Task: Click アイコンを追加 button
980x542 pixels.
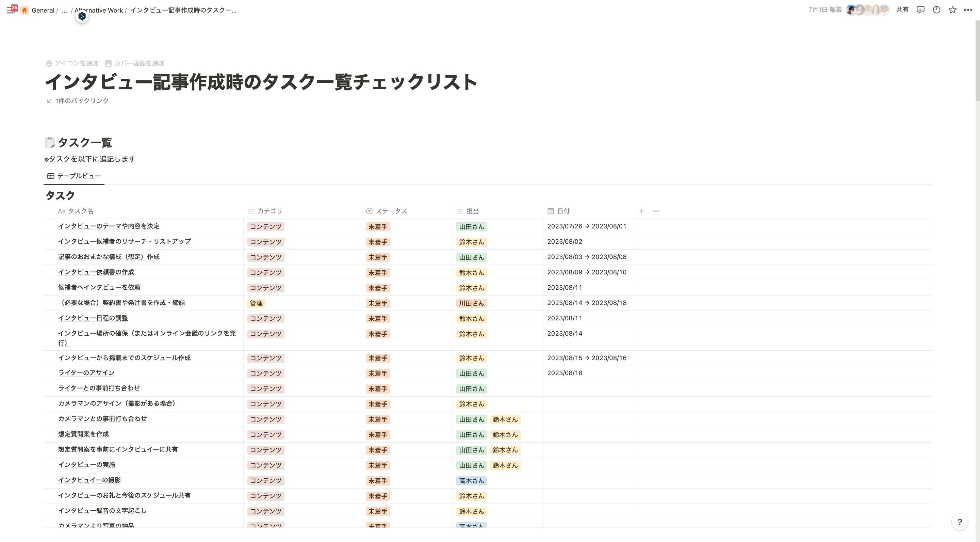Action: tap(72, 63)
